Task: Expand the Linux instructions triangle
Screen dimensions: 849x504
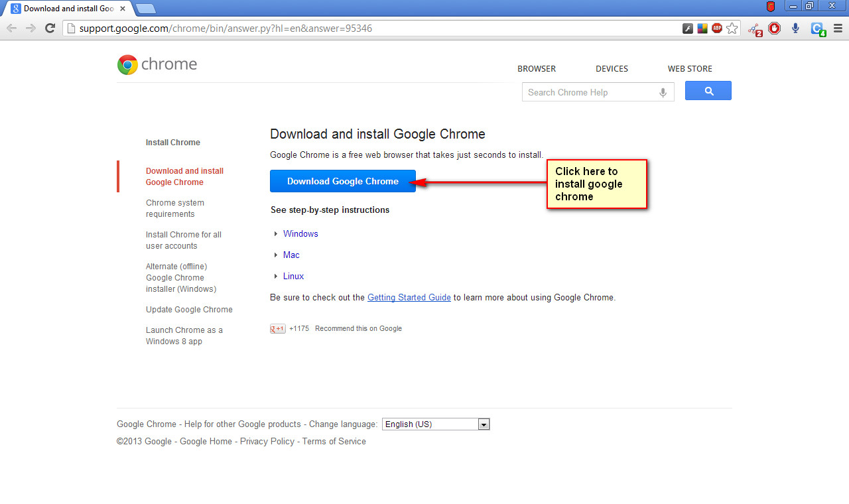Action: pyautogui.click(x=276, y=277)
